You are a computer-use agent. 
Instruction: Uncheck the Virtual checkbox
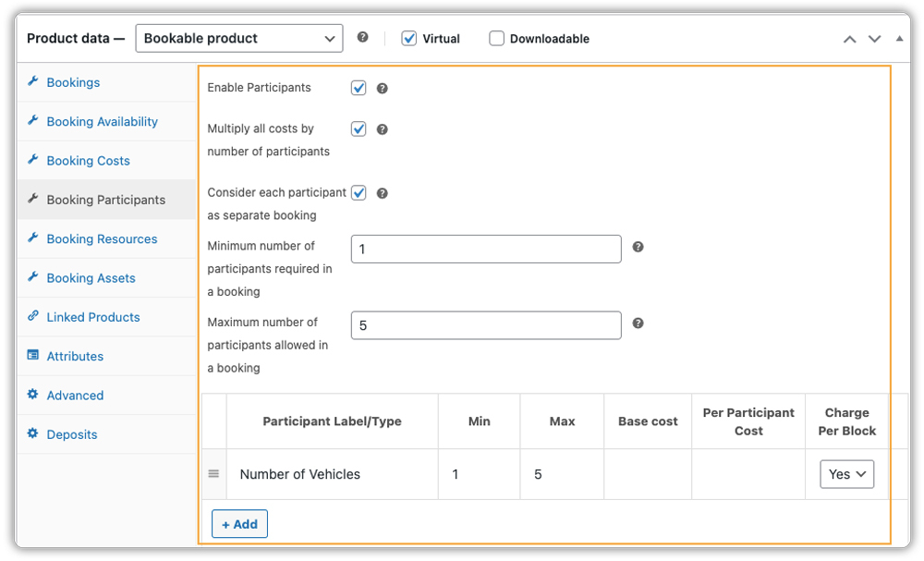[x=409, y=39]
